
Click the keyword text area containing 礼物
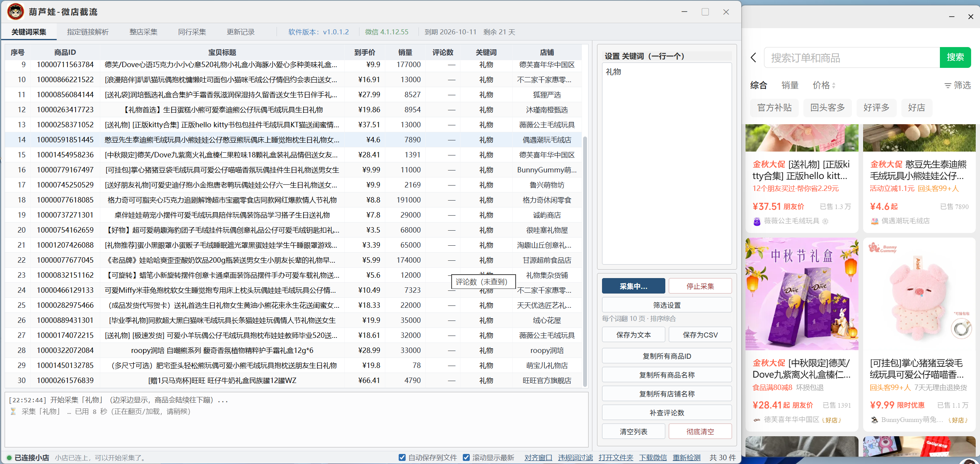click(667, 164)
